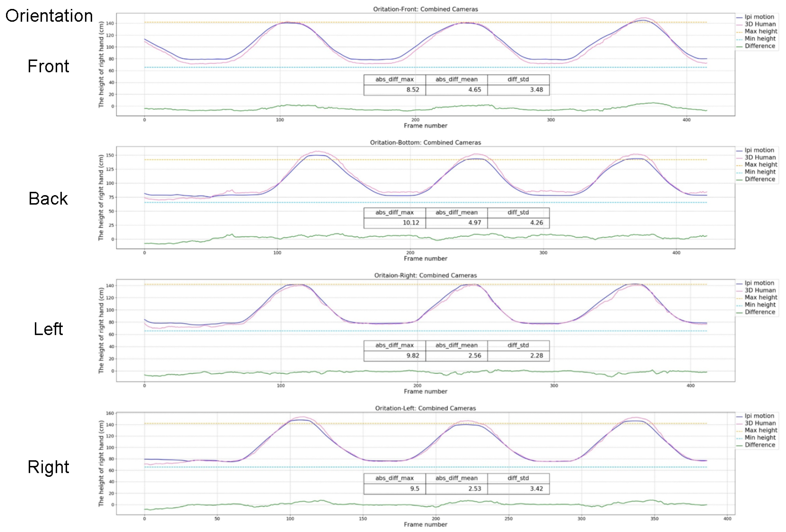The width and height of the screenshot is (786, 532).
Task: Click 'Difference' legend entry in Front chart
Action: [760, 46]
